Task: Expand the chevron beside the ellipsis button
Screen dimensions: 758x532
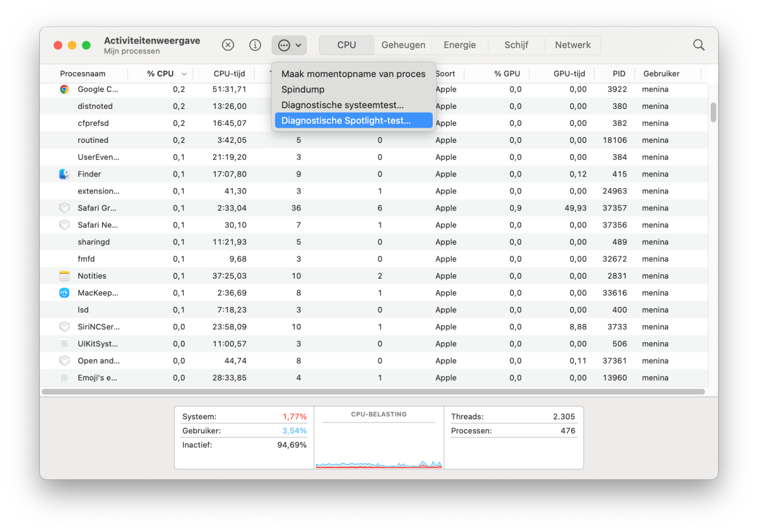Action: coord(298,45)
